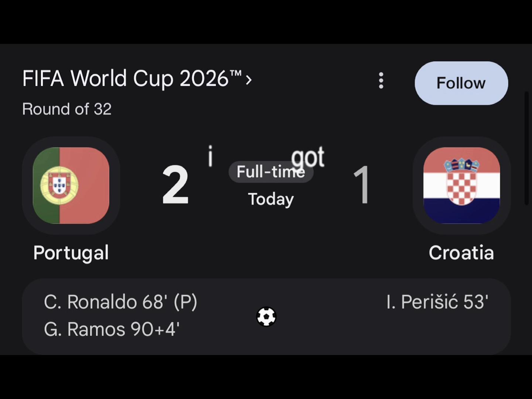This screenshot has height=399, width=532.
Task: Tap the Croatia flag icon
Action: click(461, 185)
